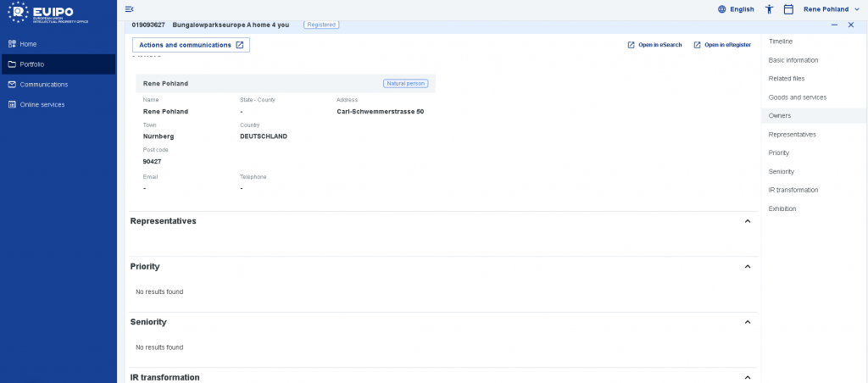Collapse the Priority section
This screenshot has height=383, width=868.
(x=747, y=266)
